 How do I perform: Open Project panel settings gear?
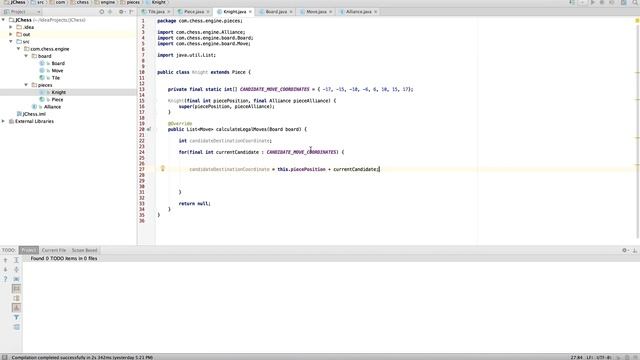point(121,12)
